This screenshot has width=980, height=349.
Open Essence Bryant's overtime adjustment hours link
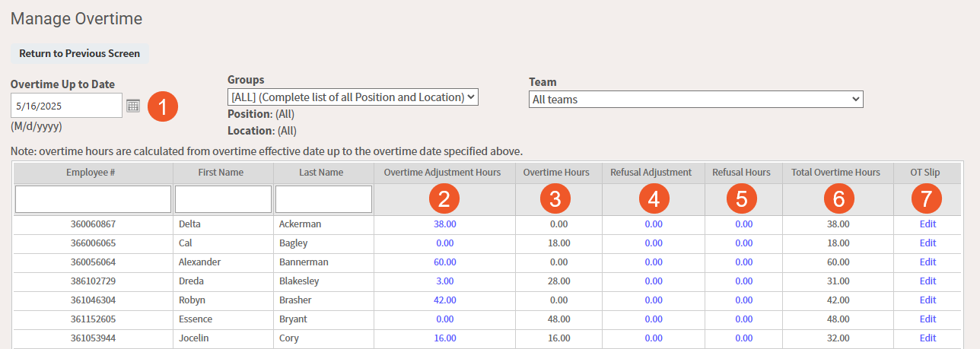point(445,319)
